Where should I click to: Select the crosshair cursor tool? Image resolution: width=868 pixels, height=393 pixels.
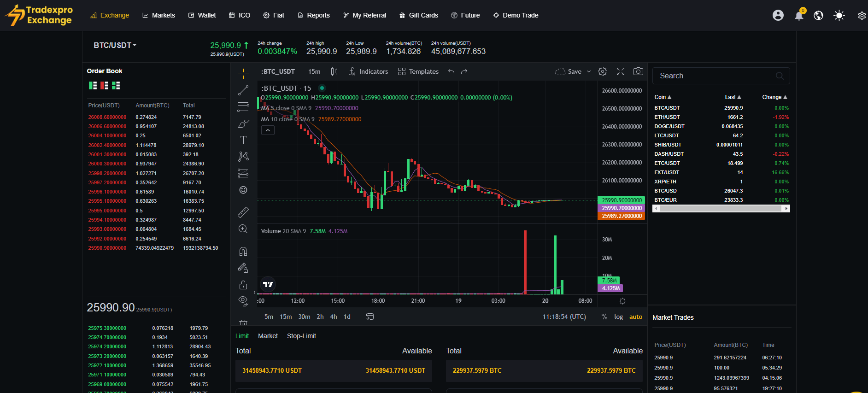243,74
